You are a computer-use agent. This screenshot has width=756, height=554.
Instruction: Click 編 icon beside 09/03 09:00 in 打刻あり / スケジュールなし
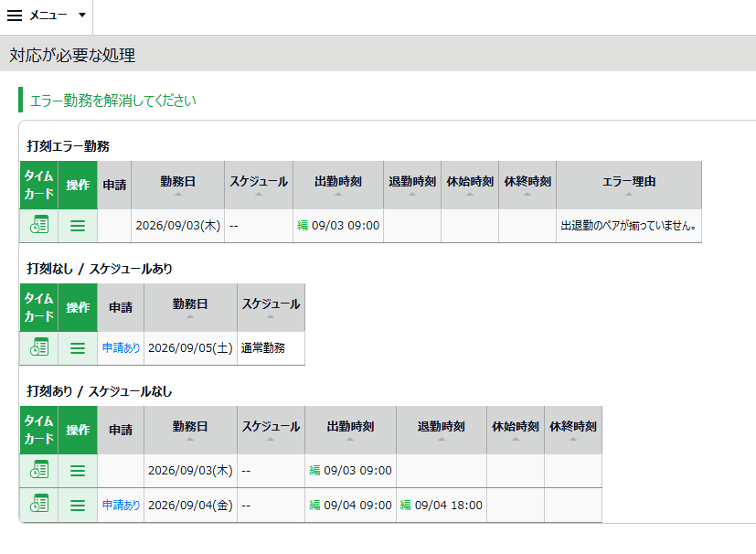click(314, 470)
